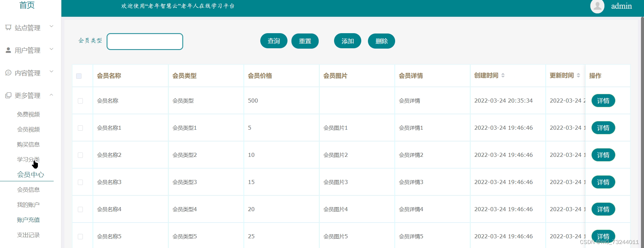Click the 添加 add button
644x248 pixels.
[347, 41]
